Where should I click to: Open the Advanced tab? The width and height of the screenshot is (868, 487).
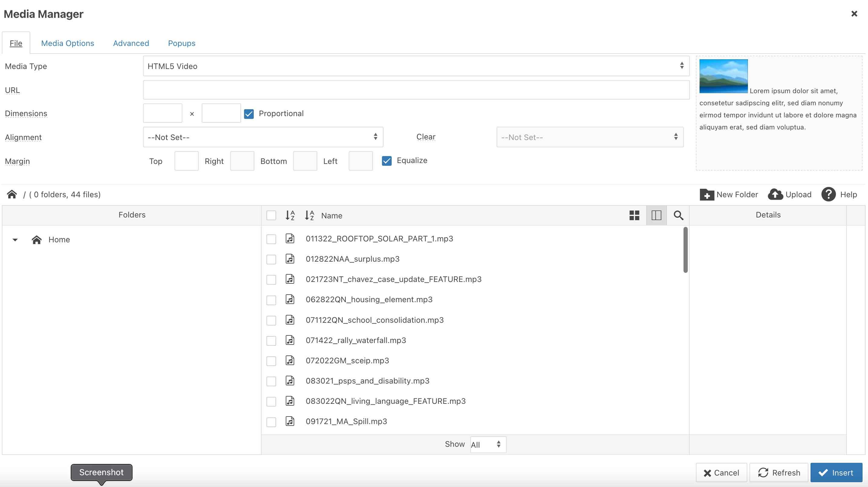coord(131,43)
